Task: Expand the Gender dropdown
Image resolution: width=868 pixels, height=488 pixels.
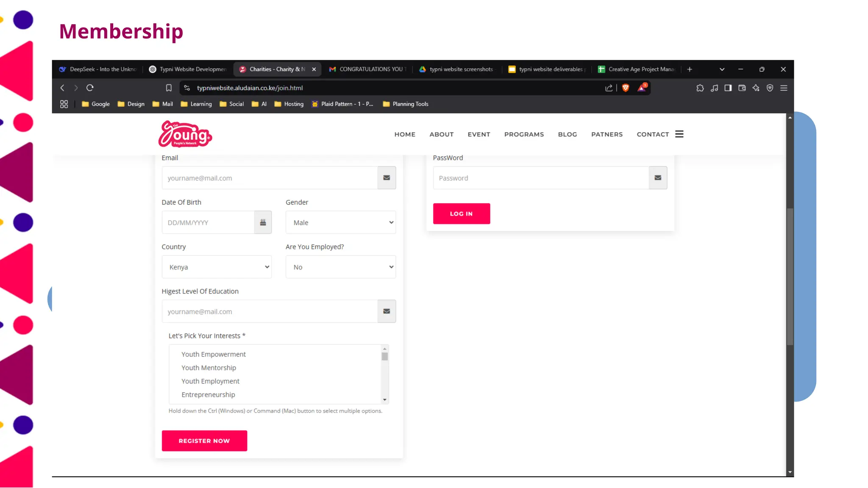Action: click(x=340, y=222)
